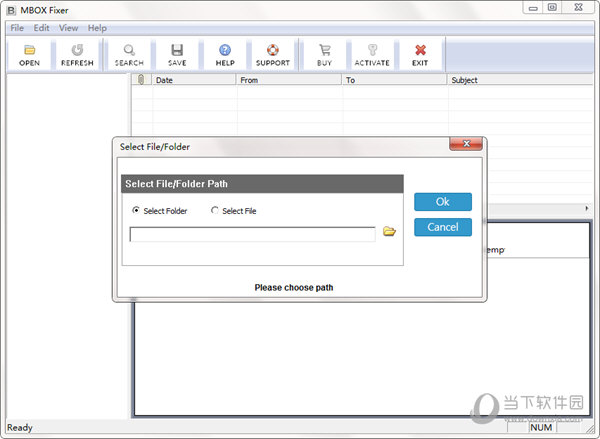Viewport: 600px width, 439px height.
Task: Open the Help menu
Action: (x=97, y=28)
